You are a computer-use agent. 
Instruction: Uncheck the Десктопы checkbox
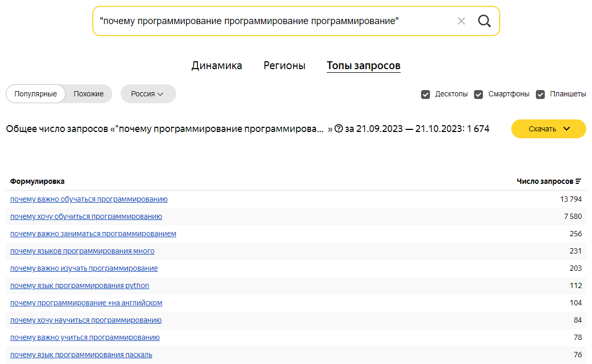pos(426,94)
